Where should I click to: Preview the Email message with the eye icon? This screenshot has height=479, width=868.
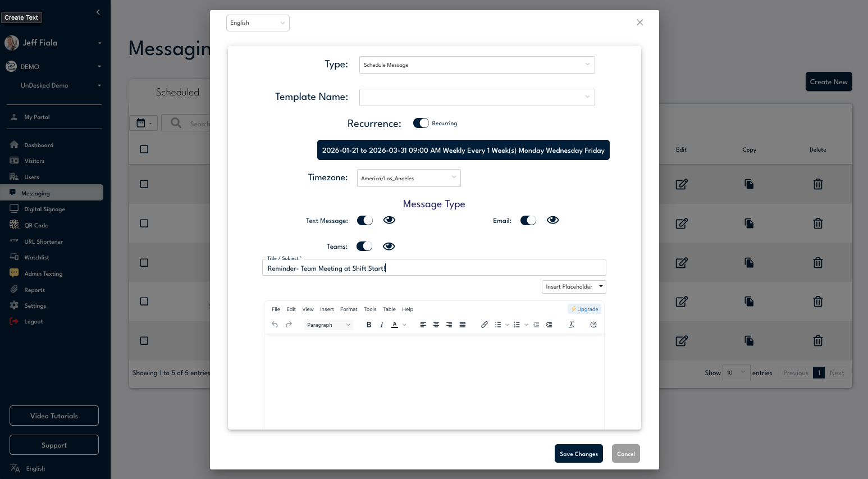[x=553, y=220]
